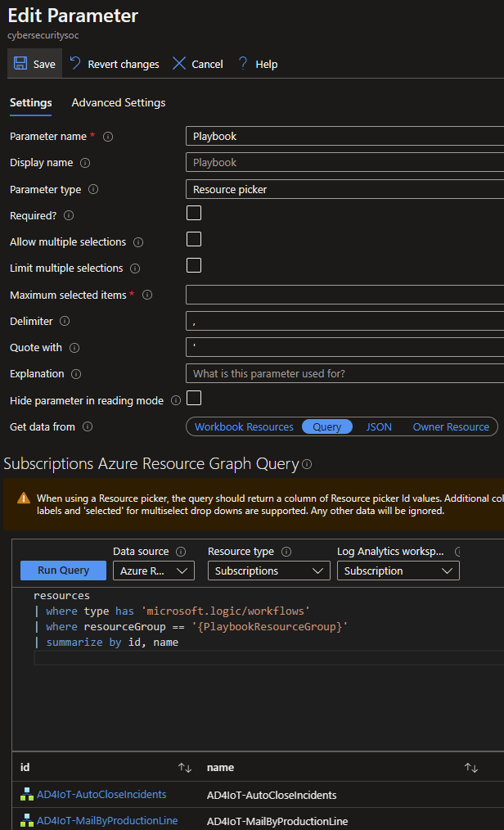Open info icon next to Limit multiple selections

(135, 268)
